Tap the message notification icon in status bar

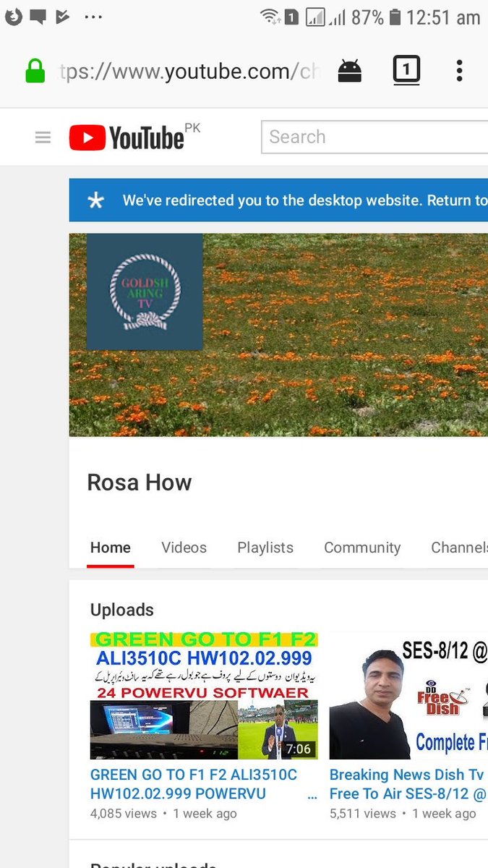[x=38, y=17]
